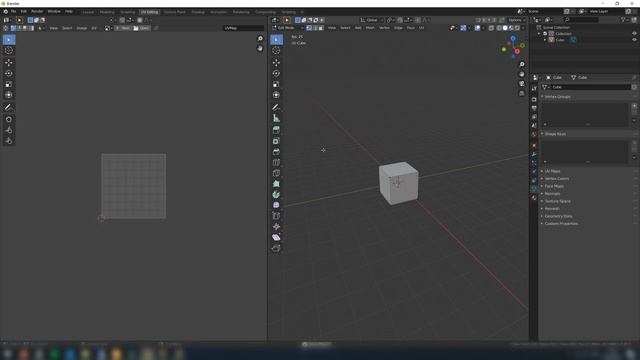Screen dimensions: 640x360
Task: Select the 3D viewport Cursor tool
Action: (x=276, y=51)
